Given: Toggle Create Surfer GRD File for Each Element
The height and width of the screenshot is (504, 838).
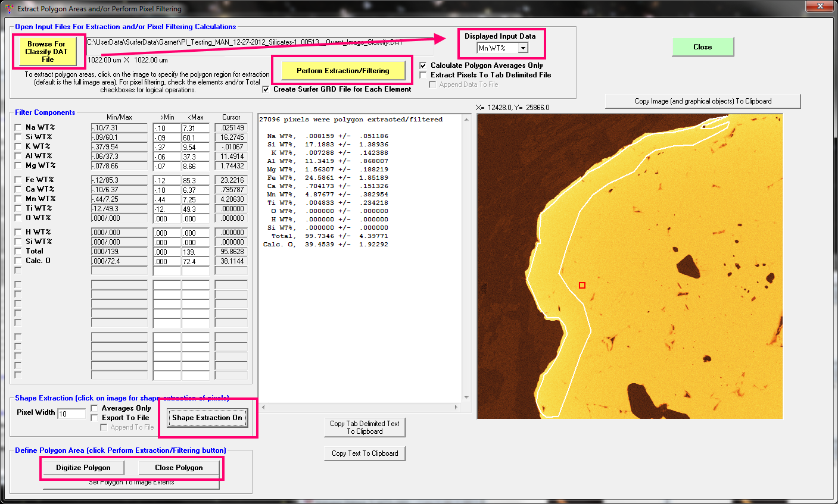Looking at the screenshot, I should click(266, 89).
